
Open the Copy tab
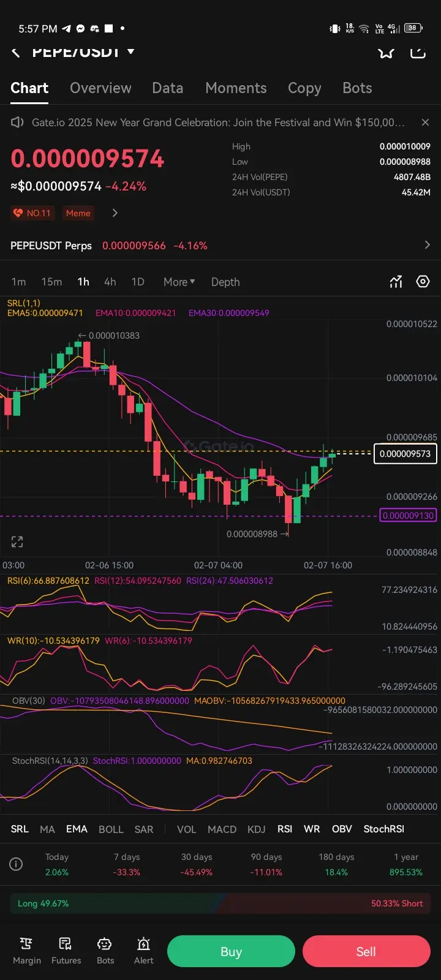point(304,88)
